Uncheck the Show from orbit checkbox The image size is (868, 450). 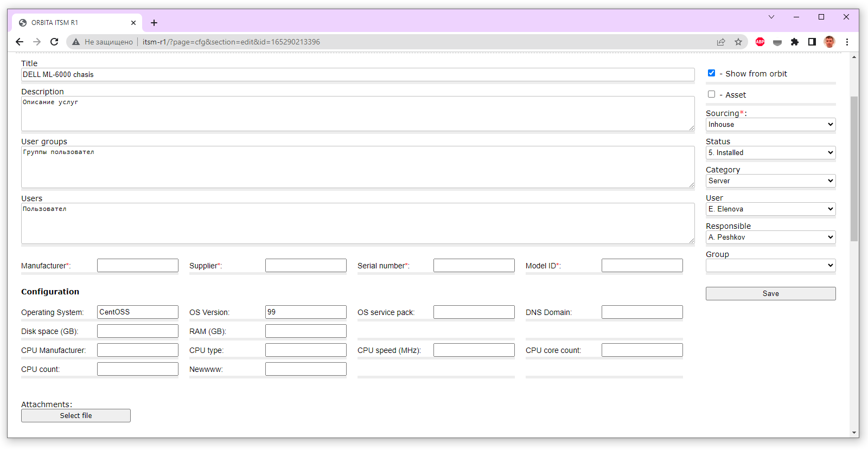(711, 73)
